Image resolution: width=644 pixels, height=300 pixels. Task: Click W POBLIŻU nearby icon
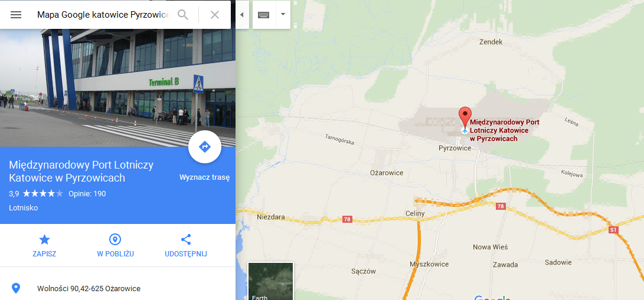pyautogui.click(x=116, y=246)
